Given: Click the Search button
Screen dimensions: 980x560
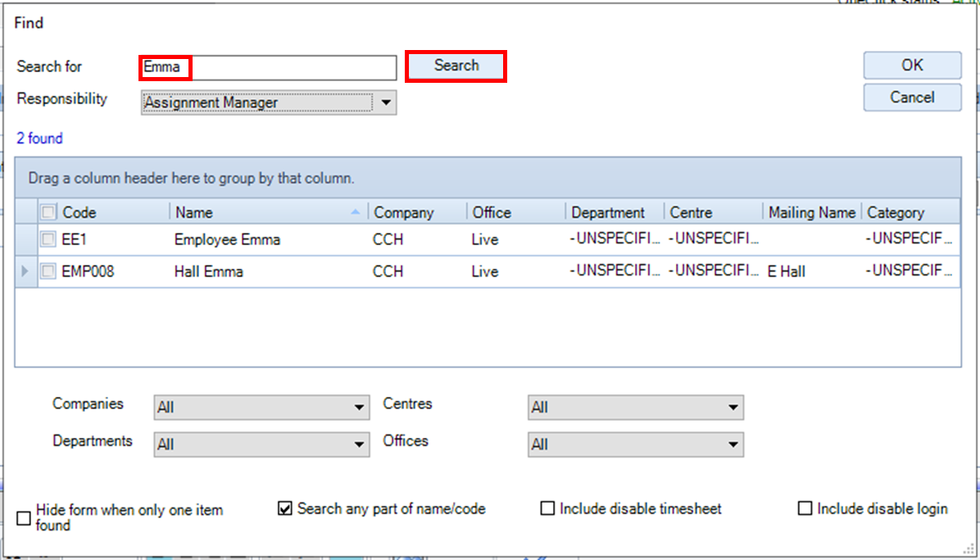Looking at the screenshot, I should 456,66.
